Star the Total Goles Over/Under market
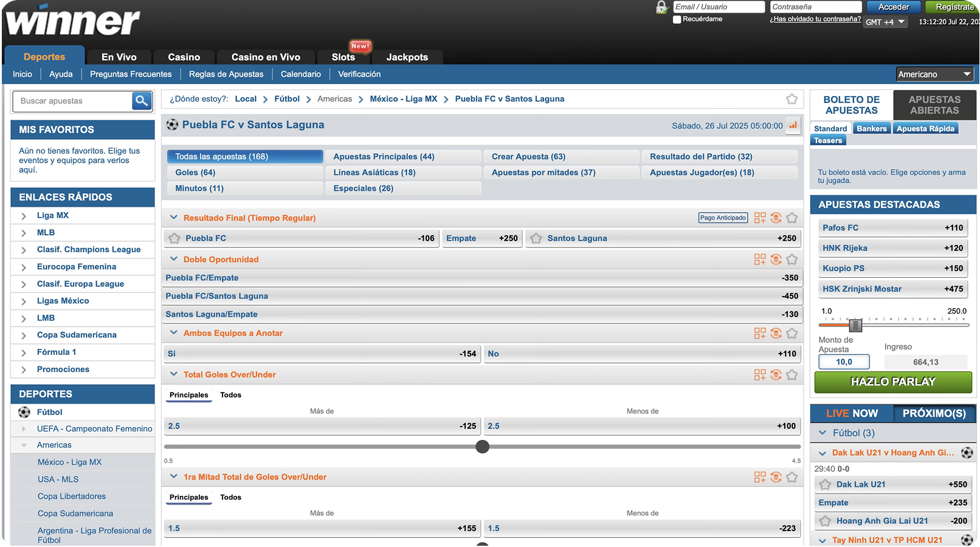 tap(792, 375)
